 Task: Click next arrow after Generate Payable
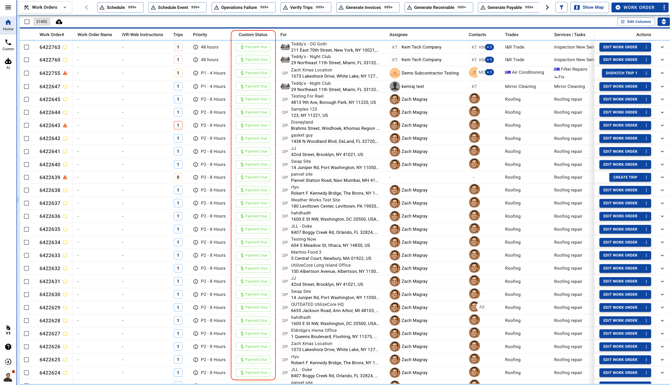pos(547,7)
